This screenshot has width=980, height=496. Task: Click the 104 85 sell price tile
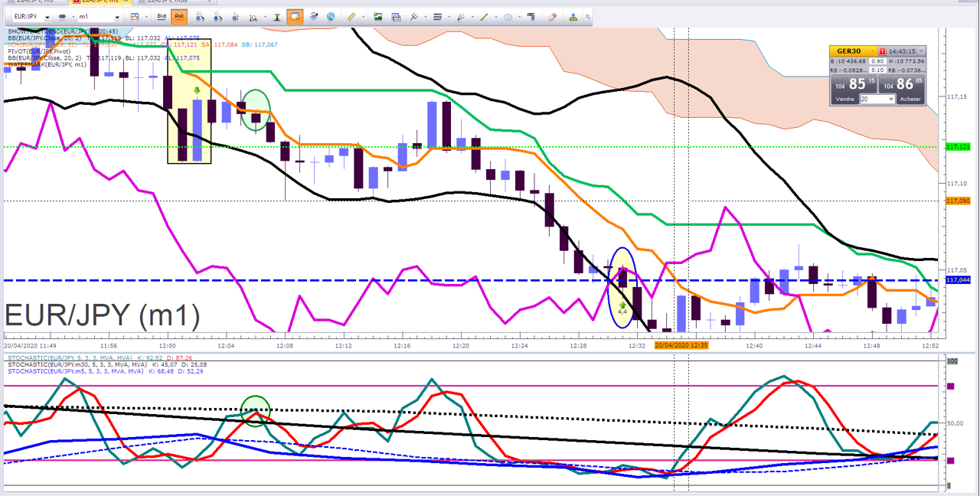854,83
